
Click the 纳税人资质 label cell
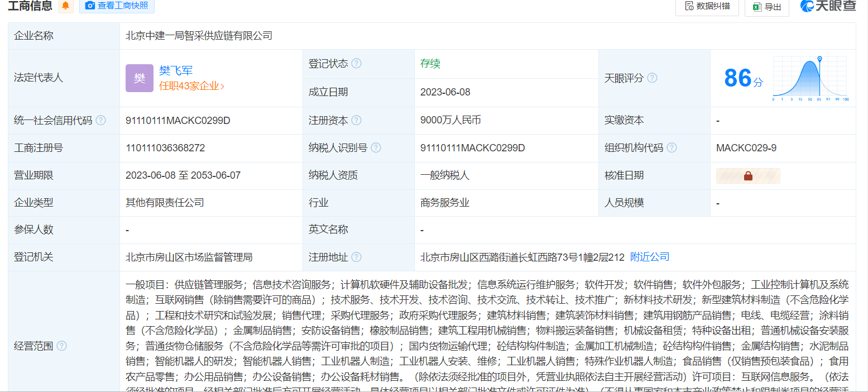pyautogui.click(x=358, y=175)
